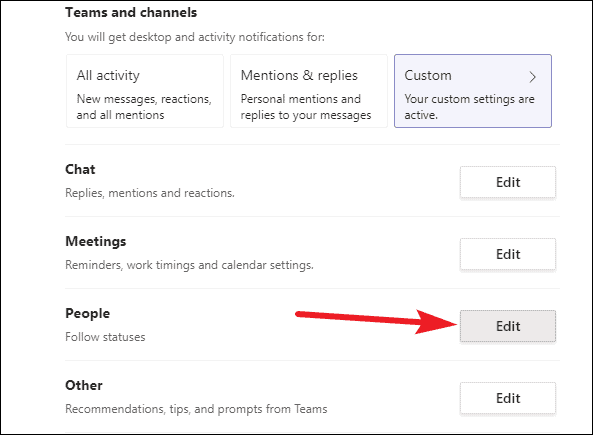Click the Chat section heading
This screenshot has height=435, width=593.
(80, 169)
